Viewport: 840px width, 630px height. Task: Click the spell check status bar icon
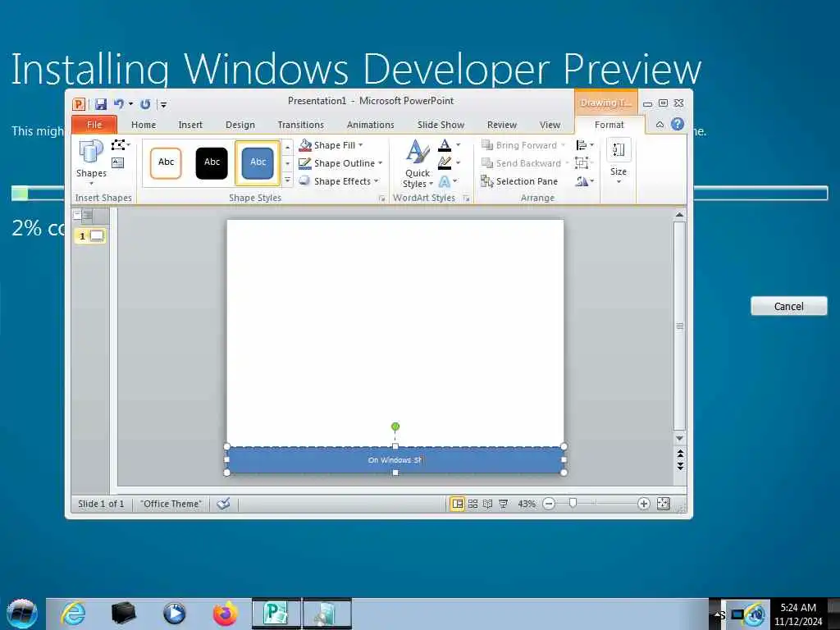tap(223, 504)
